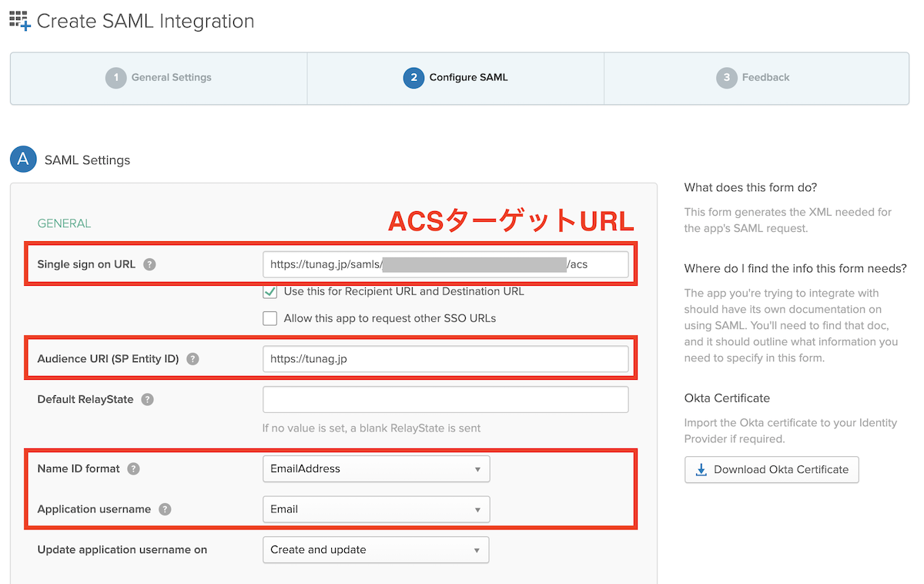Click the help icon beside Name ID format
Viewport: 924px width, 584px height.
tap(133, 468)
